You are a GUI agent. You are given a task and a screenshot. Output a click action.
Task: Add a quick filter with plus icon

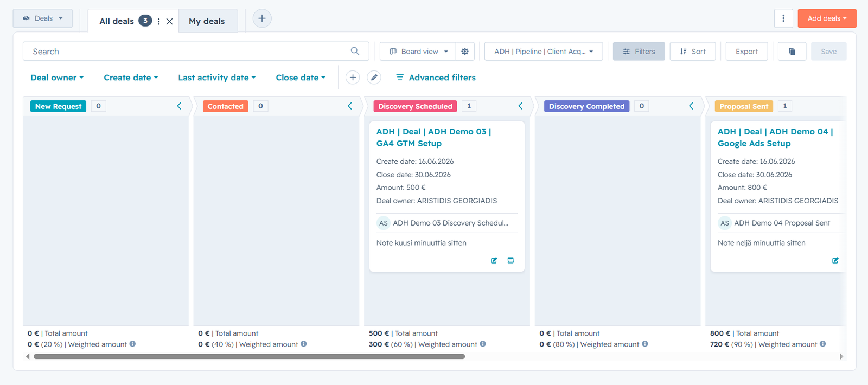[x=353, y=78]
